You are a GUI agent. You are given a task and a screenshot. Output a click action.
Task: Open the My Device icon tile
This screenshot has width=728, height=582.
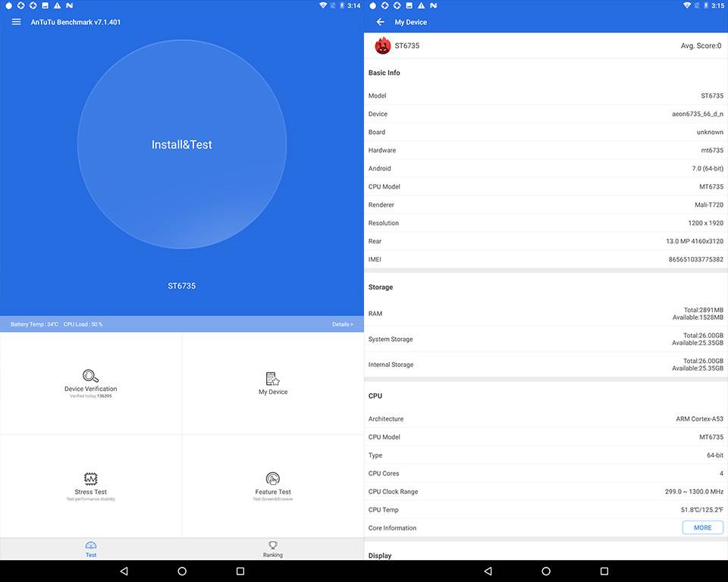coord(273,379)
